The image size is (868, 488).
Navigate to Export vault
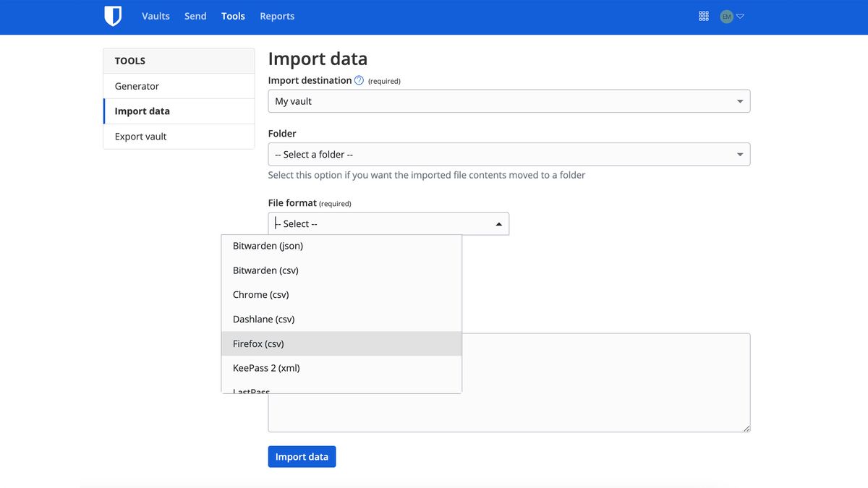pyautogui.click(x=139, y=136)
